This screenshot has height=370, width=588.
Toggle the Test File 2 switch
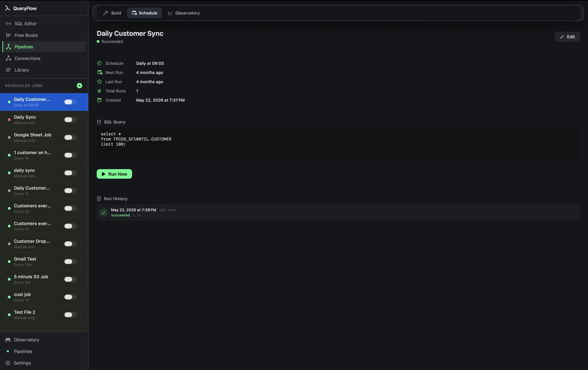pos(70,314)
